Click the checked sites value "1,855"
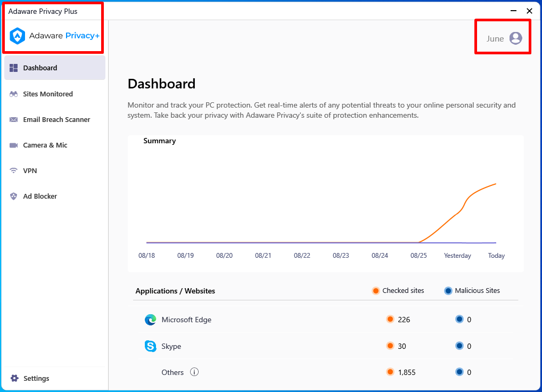542x392 pixels. pyautogui.click(x=407, y=372)
